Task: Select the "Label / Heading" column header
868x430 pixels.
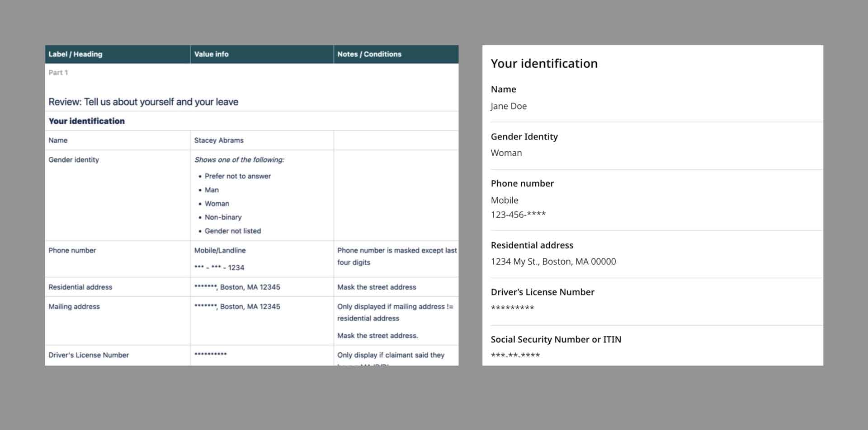Action: click(x=75, y=54)
